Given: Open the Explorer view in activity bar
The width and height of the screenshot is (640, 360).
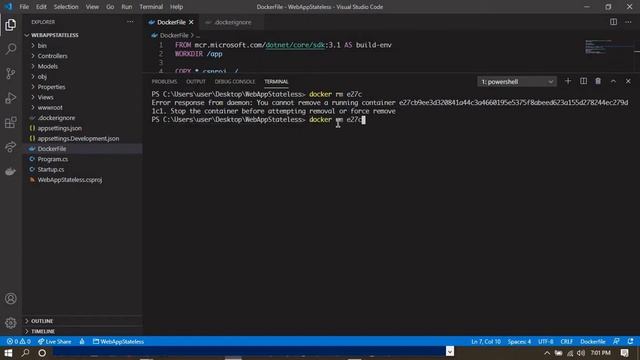Looking at the screenshot, I should click(11, 25).
